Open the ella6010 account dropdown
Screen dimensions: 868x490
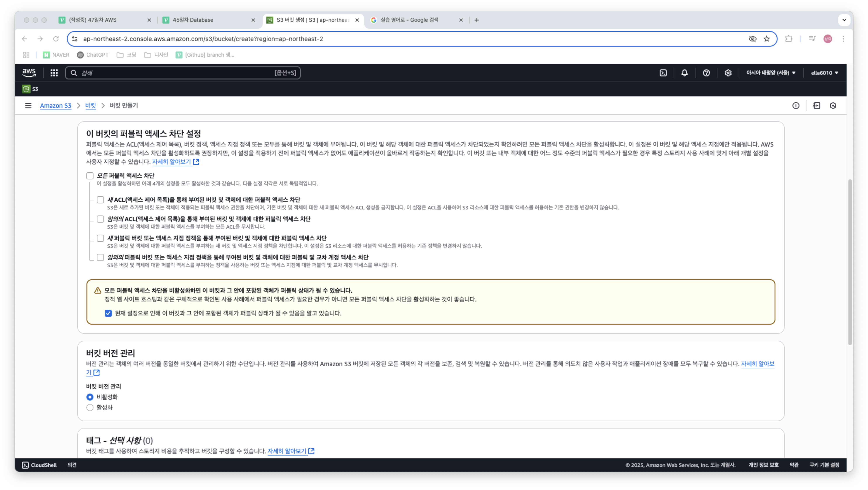(825, 73)
